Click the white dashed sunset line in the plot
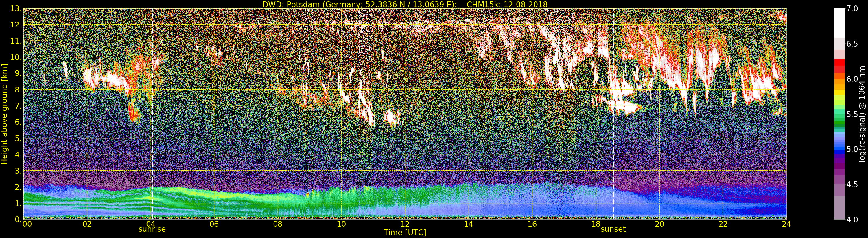This screenshot has height=238, width=868. coord(613,114)
